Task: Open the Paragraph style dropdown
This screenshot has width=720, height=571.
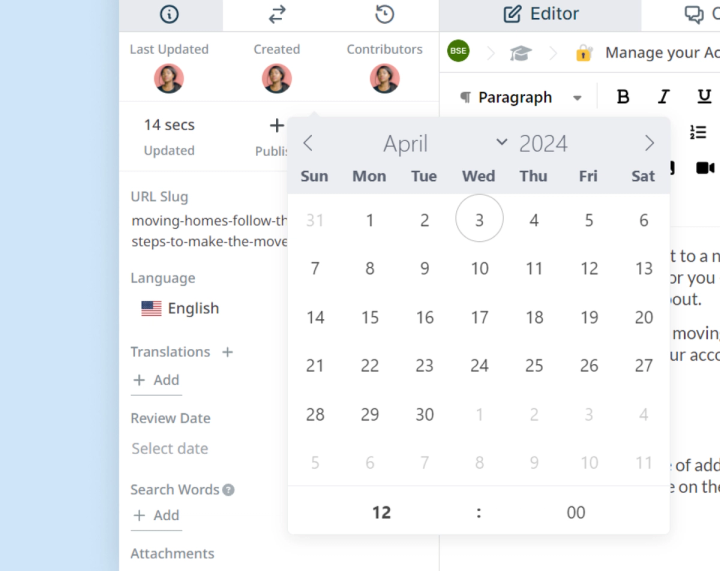Action: [521, 97]
